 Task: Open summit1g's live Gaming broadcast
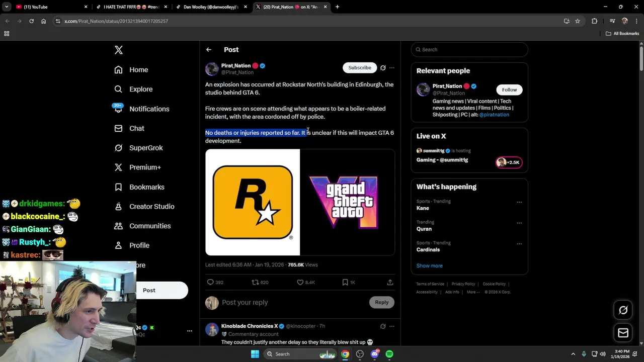tap(469, 156)
